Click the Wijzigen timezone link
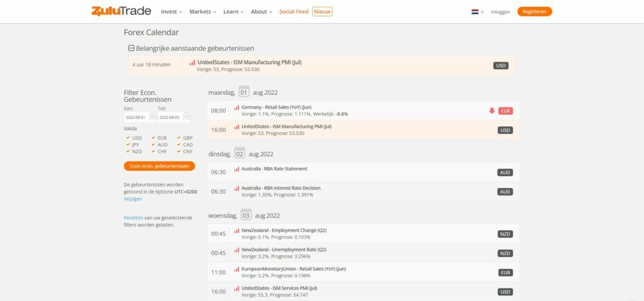Image resolution: width=644 pixels, height=301 pixels. (x=133, y=199)
